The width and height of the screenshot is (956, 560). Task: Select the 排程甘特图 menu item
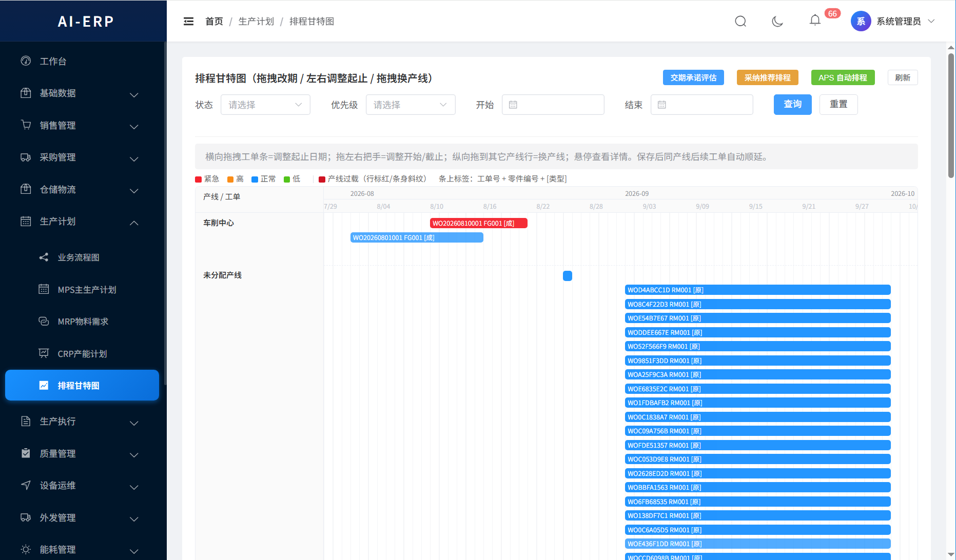pos(82,385)
